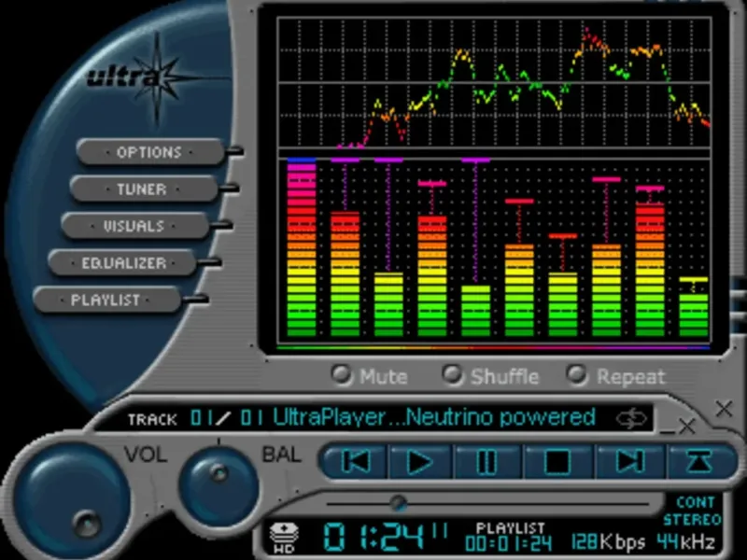Click the TRACK 01/01 counter
The image size is (747, 560).
[195, 418]
